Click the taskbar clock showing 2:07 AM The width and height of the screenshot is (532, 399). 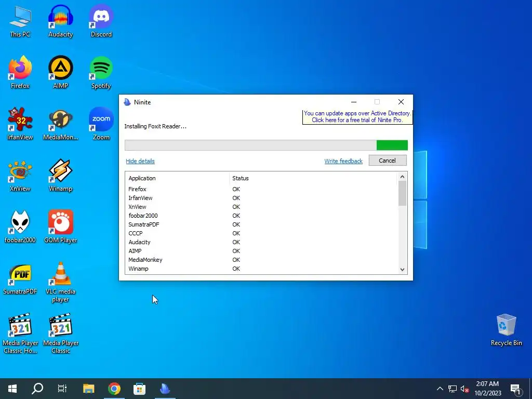point(487,389)
